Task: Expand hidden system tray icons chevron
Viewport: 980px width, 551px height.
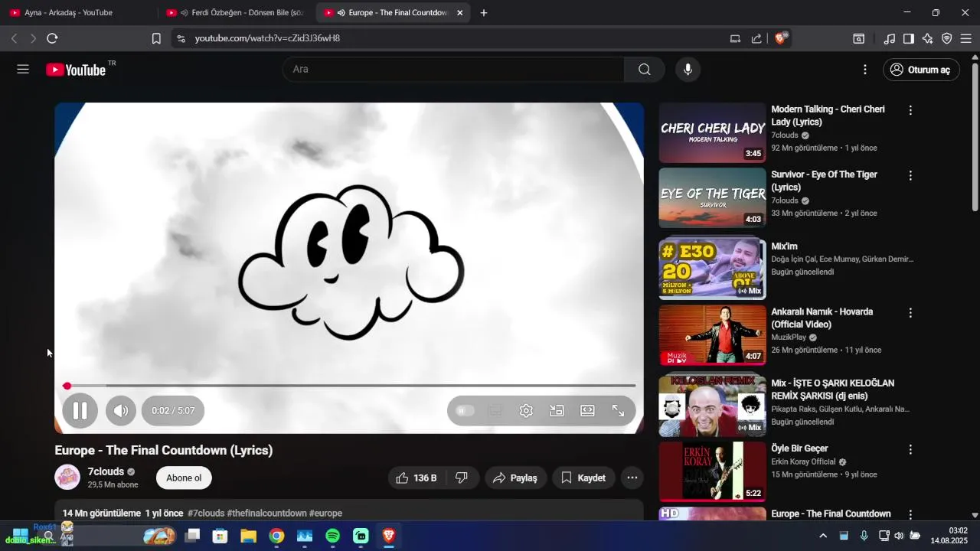Action: coord(823,536)
